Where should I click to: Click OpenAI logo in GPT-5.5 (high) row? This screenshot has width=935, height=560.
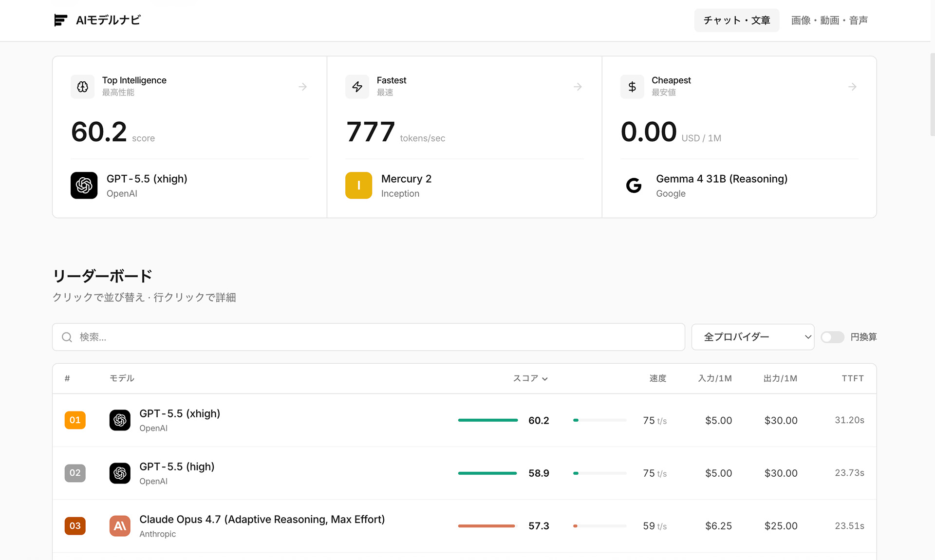pos(120,473)
